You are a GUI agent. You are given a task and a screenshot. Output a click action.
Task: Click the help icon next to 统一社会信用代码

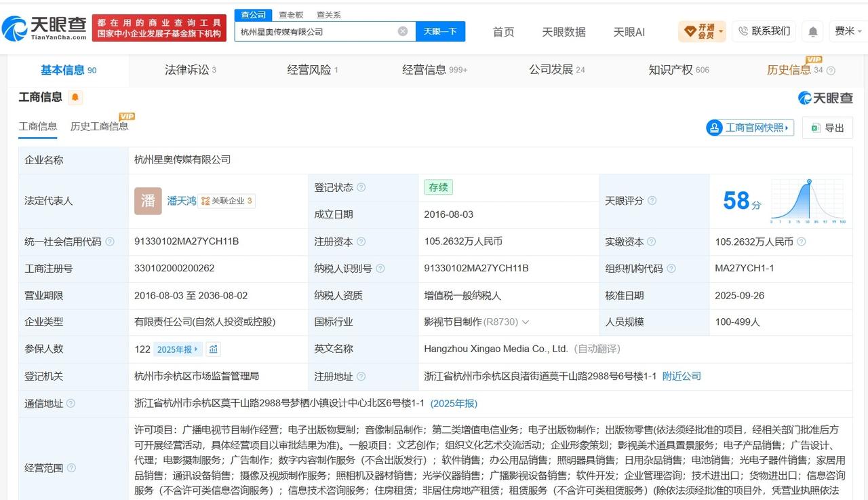tap(110, 242)
